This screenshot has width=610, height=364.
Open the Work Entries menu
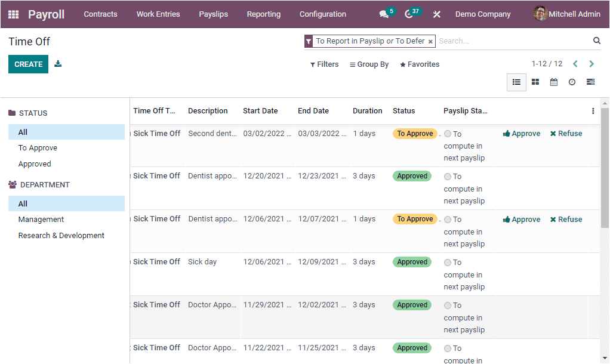[158, 14]
